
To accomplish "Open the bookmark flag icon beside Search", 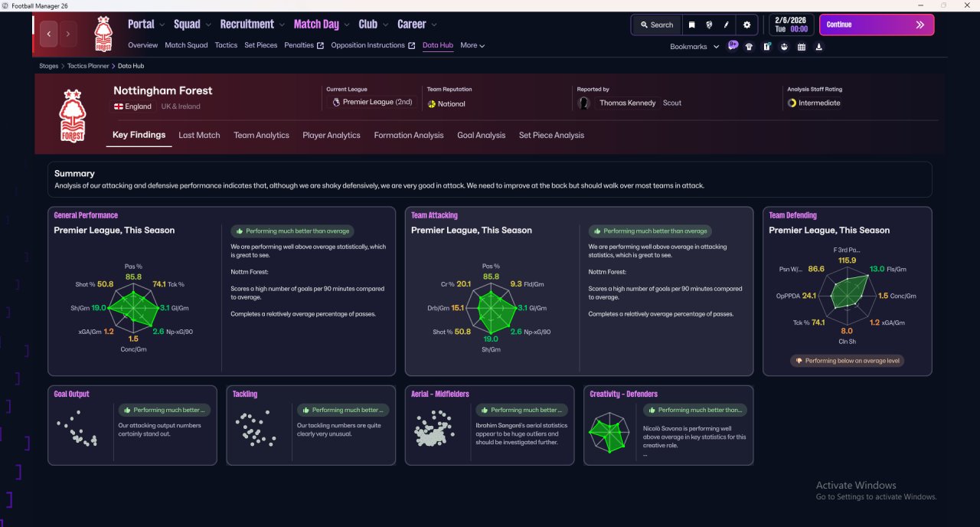I will coord(691,25).
